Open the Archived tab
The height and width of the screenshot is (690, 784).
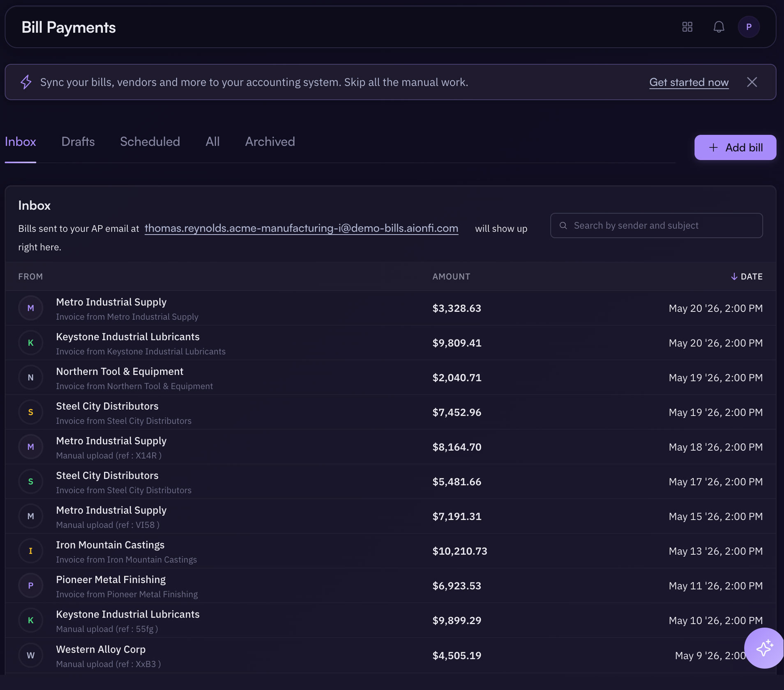point(270,142)
